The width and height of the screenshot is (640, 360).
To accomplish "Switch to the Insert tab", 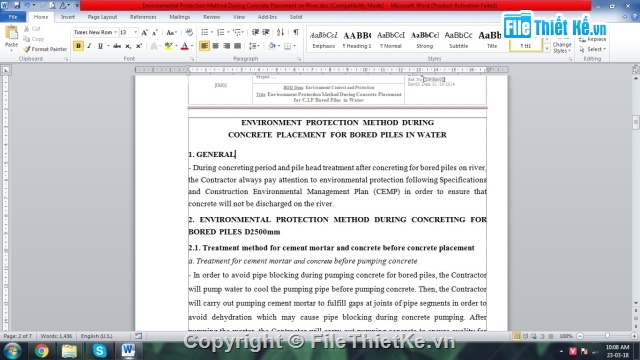I will [x=68, y=17].
